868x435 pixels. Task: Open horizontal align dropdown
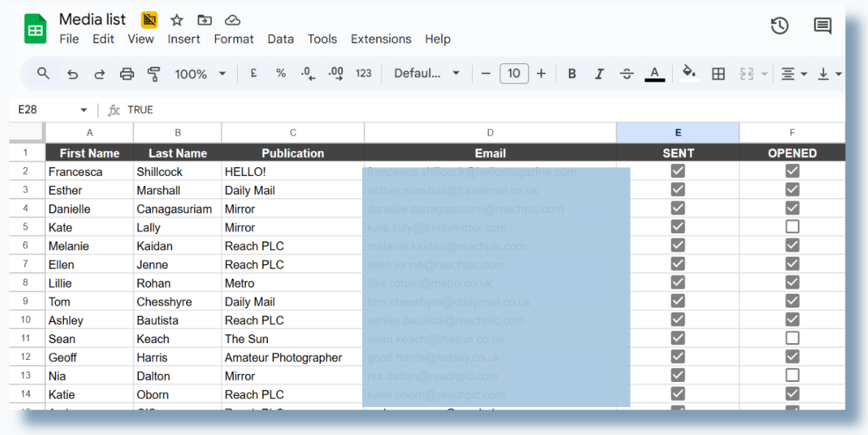tap(794, 74)
